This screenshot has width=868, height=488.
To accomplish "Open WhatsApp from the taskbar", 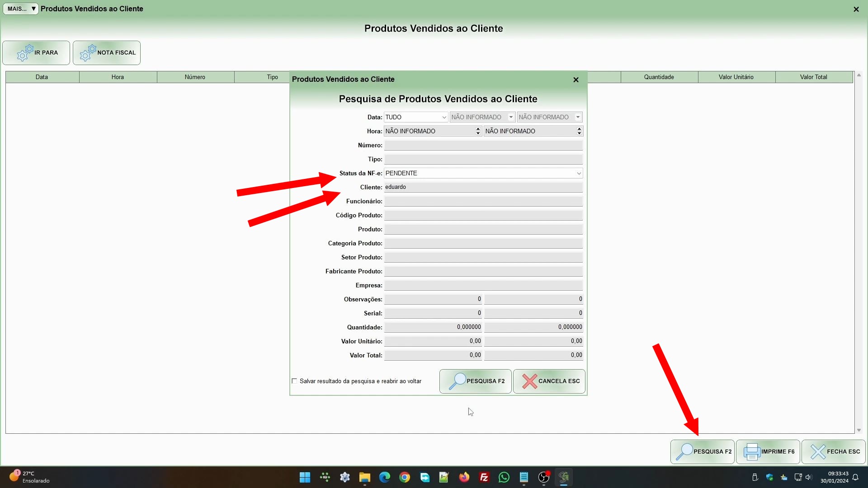I will pos(504,478).
